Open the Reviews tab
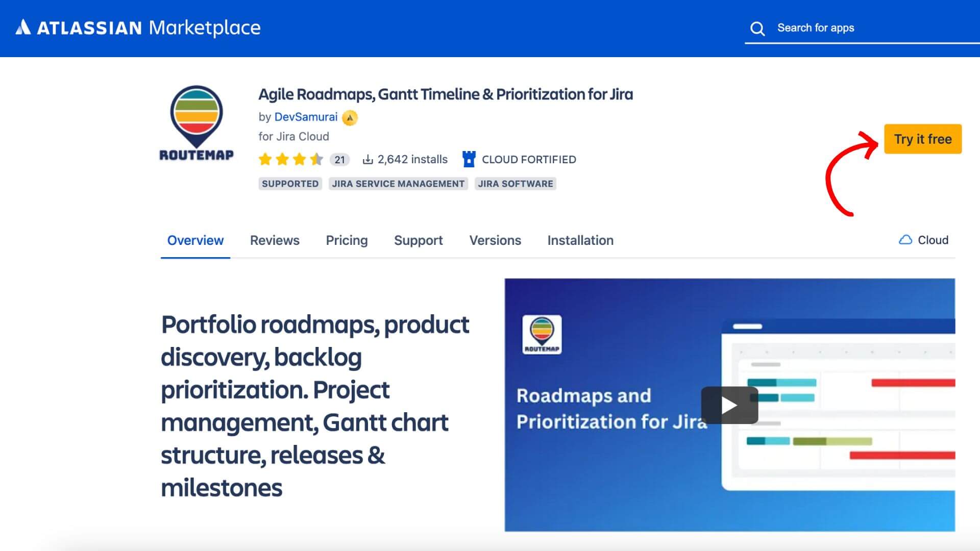The height and width of the screenshot is (551, 980). pyautogui.click(x=275, y=240)
